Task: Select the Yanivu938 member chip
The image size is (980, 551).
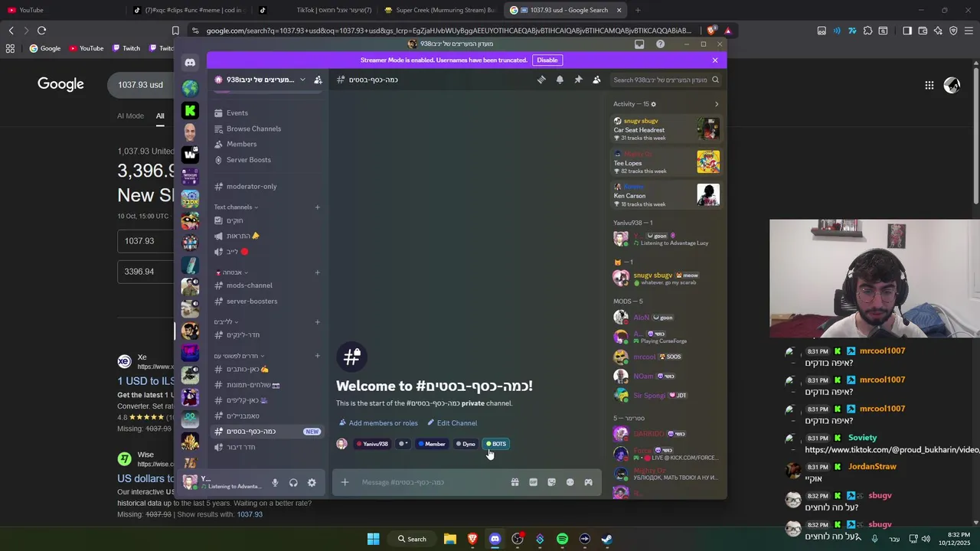Action: pos(372,444)
